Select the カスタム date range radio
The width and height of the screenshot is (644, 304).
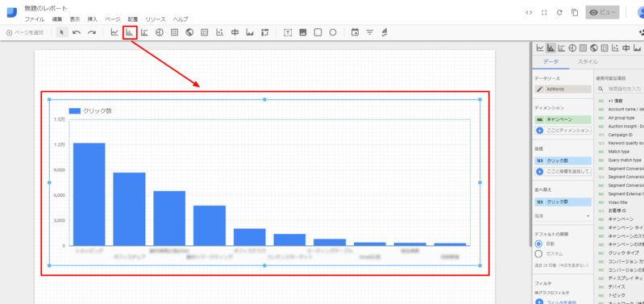[x=539, y=254]
